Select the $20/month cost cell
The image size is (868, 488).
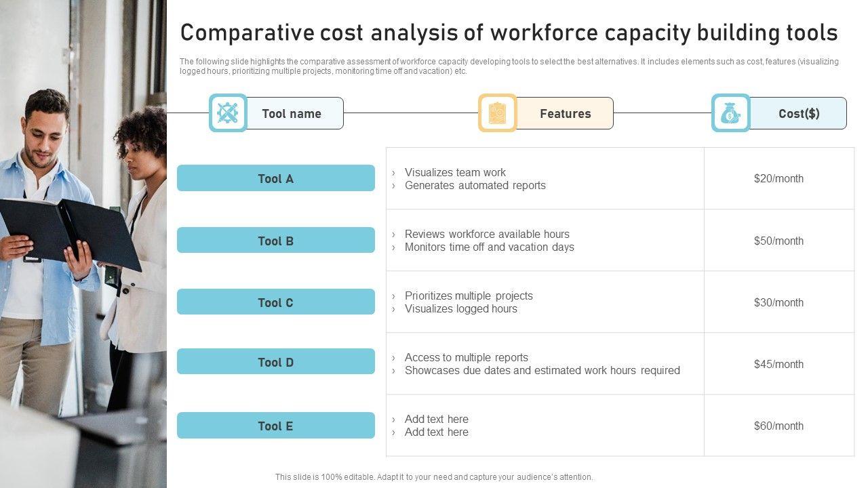point(778,178)
